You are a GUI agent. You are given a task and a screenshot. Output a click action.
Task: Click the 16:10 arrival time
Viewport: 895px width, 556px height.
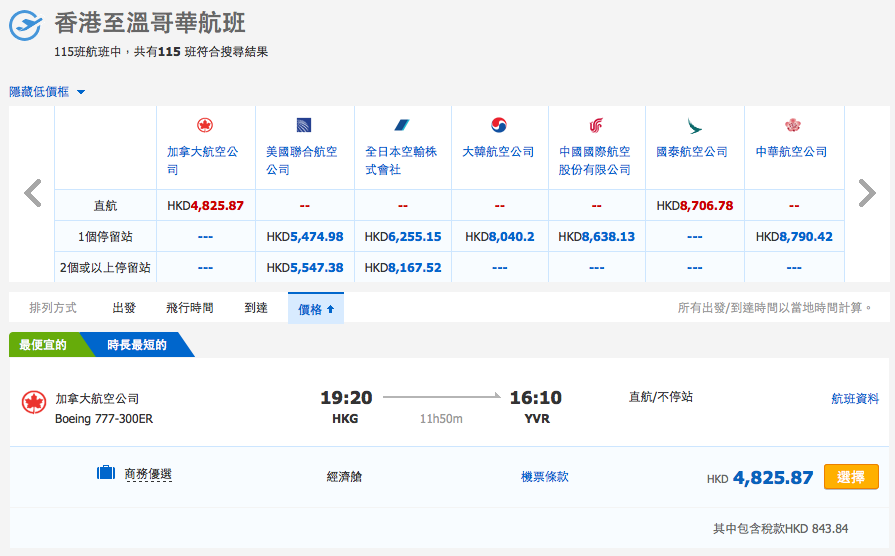point(535,397)
